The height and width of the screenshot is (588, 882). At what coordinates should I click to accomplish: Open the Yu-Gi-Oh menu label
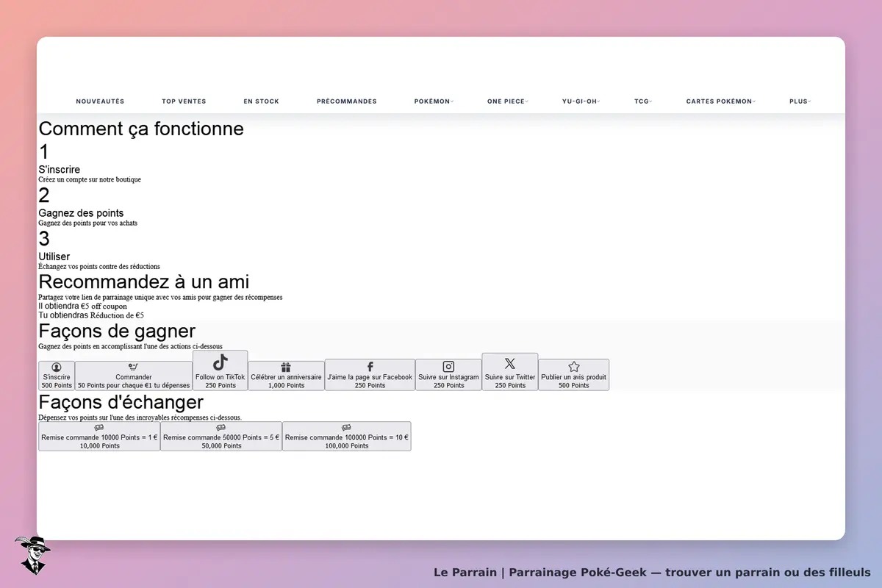[x=579, y=101]
